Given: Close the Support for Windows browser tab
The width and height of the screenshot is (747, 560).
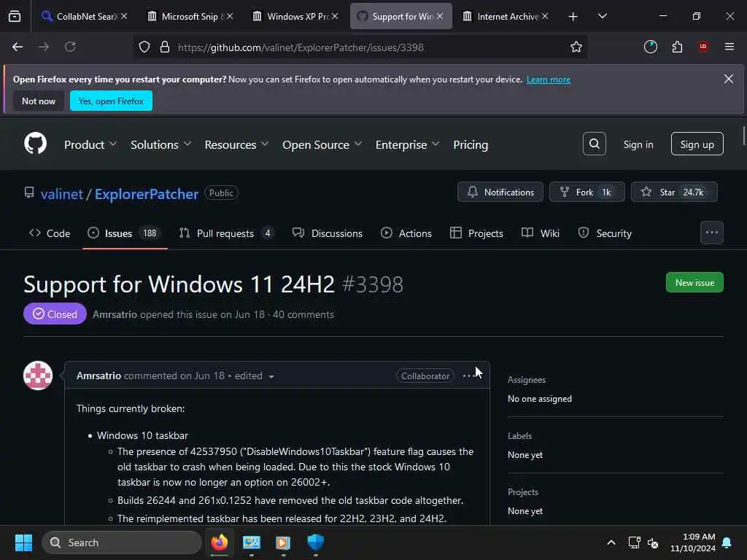Looking at the screenshot, I should click(x=440, y=16).
